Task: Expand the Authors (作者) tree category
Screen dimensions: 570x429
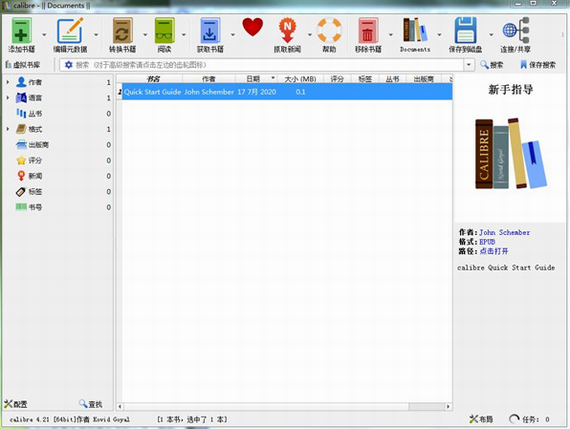Action: tap(8, 82)
